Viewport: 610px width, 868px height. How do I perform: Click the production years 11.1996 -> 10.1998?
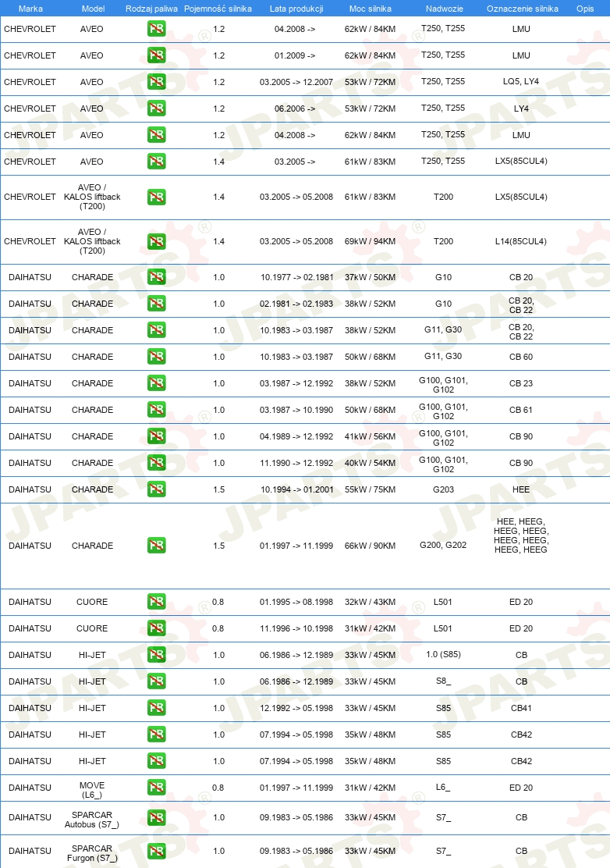(296, 629)
